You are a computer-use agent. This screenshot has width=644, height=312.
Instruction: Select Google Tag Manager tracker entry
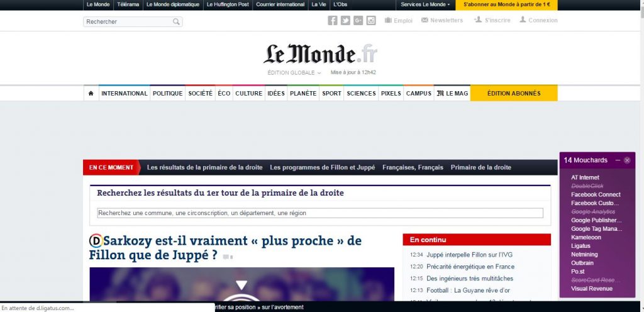(x=596, y=229)
